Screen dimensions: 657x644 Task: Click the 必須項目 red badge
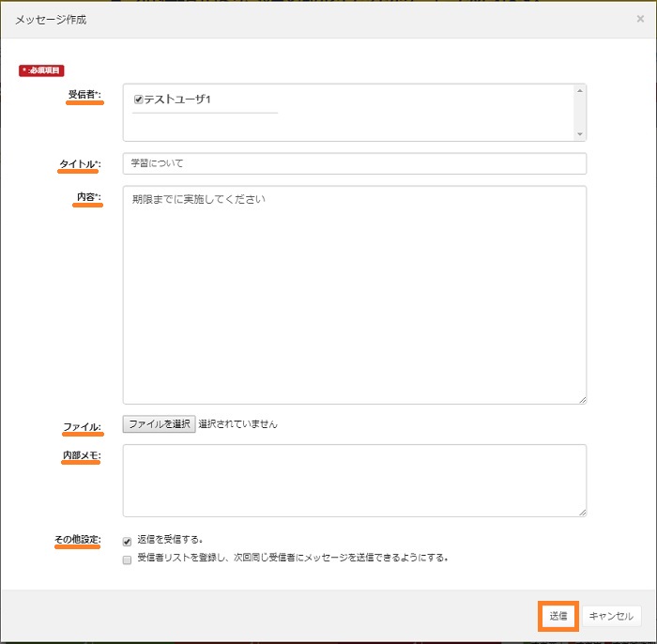click(x=42, y=70)
